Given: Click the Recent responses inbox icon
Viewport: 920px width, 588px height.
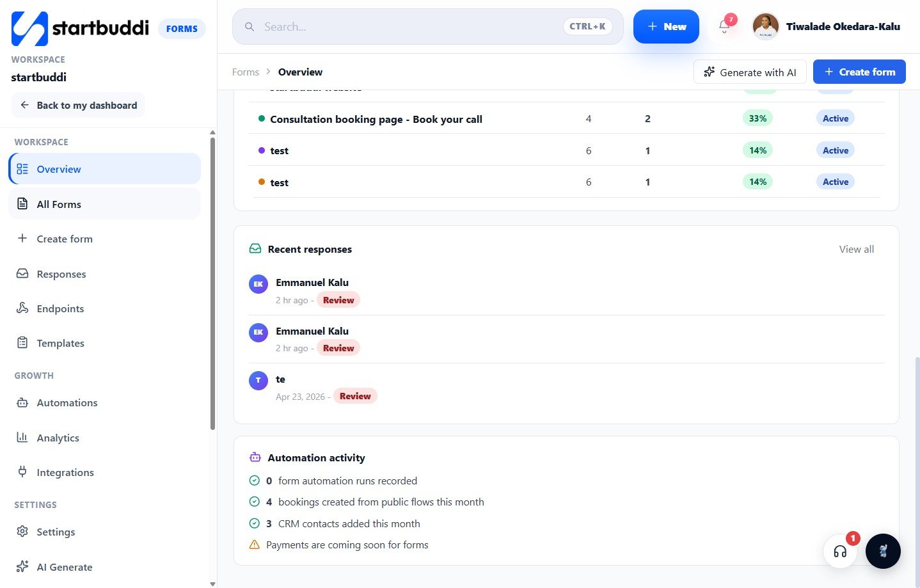Looking at the screenshot, I should coord(255,248).
